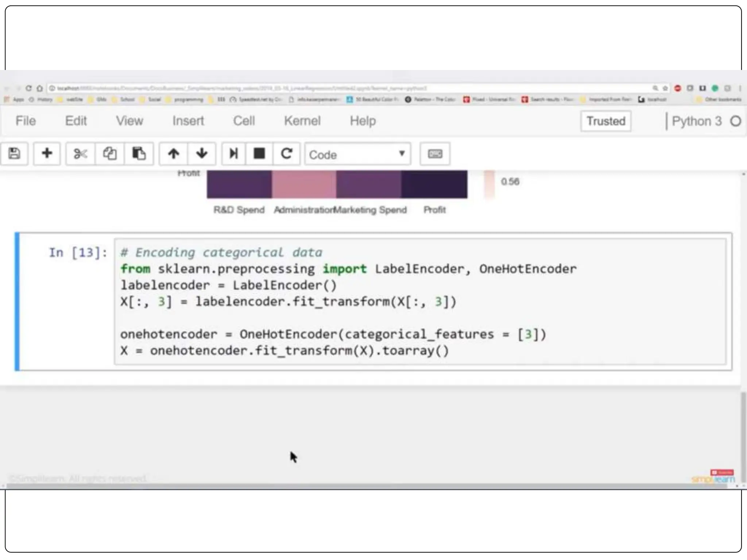Open the command palette keyboard icon
This screenshot has height=560, width=747.
(435, 153)
